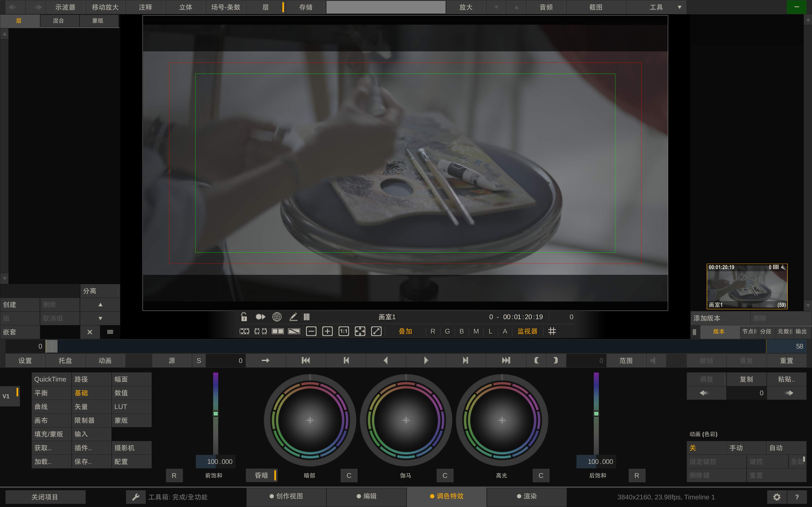Click the down triangle next to 放大
Viewport: 812px width, 507px height.
coord(496,7)
